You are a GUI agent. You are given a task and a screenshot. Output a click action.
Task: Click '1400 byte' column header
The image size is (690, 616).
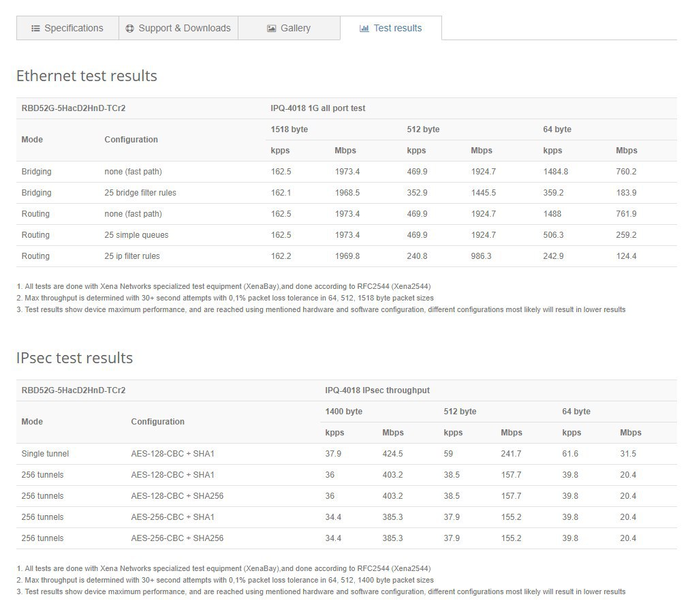click(x=344, y=412)
